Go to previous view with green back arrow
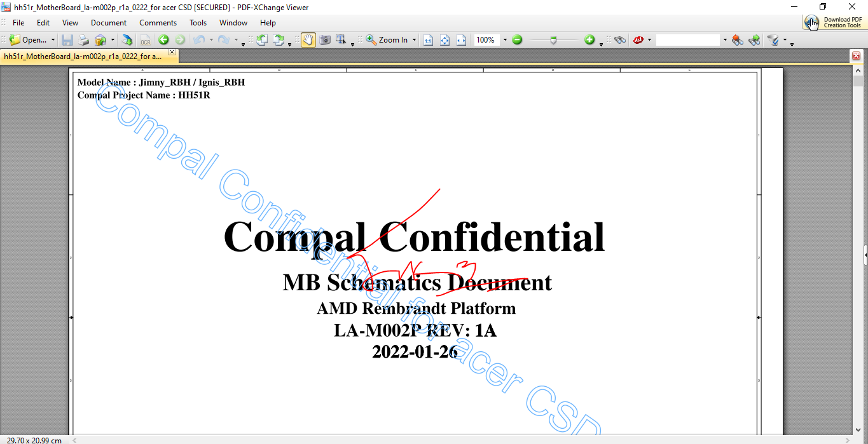Viewport: 868px width, 444px height. tap(164, 40)
